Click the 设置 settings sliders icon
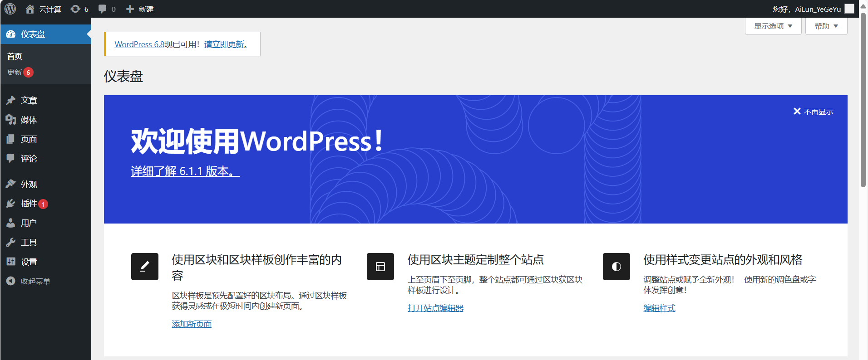This screenshot has width=868, height=360. tap(11, 262)
